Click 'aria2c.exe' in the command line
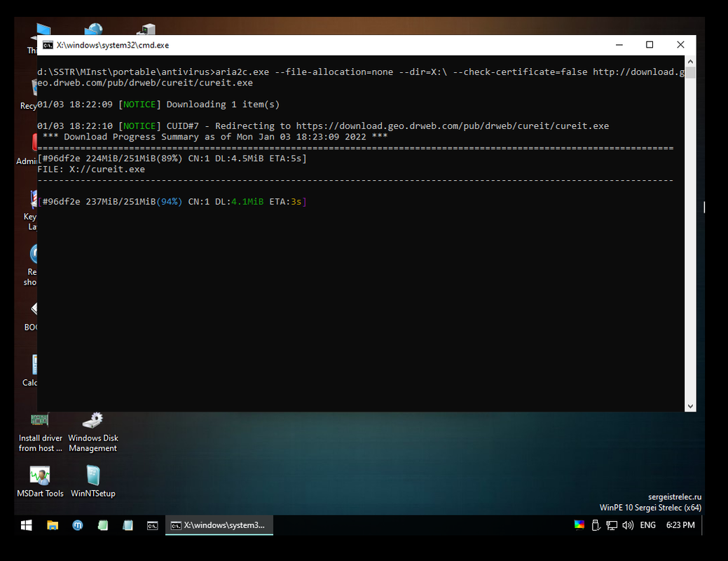This screenshot has height=561, width=728. point(242,72)
